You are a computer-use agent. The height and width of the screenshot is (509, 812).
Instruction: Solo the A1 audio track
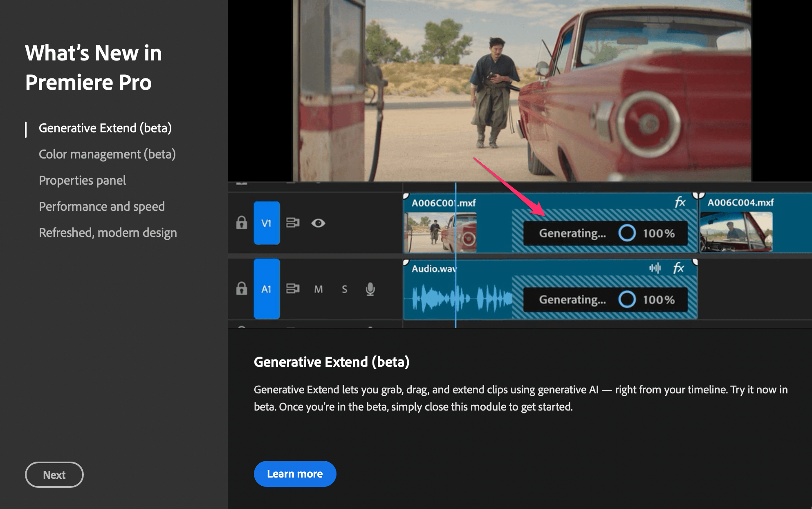coord(345,289)
